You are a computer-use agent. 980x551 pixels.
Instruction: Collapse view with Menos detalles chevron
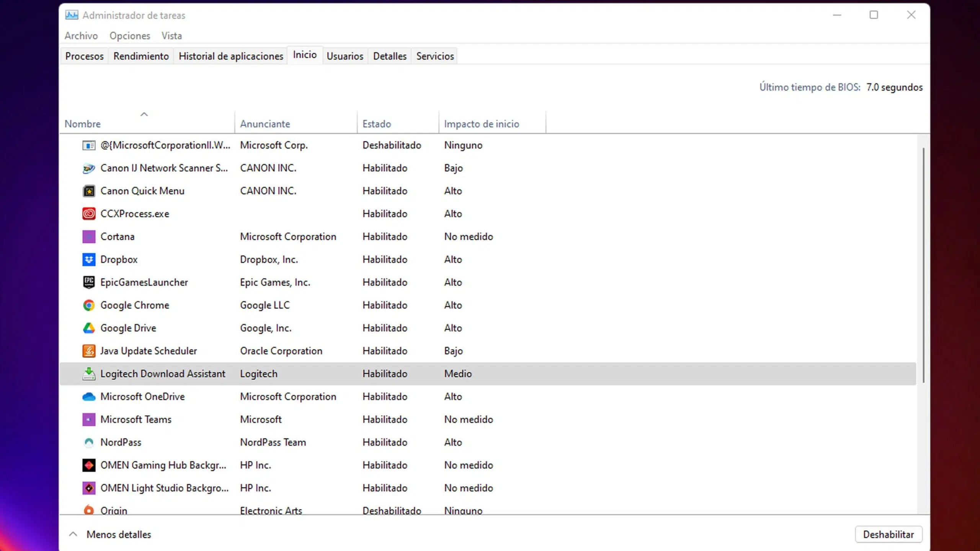73,534
